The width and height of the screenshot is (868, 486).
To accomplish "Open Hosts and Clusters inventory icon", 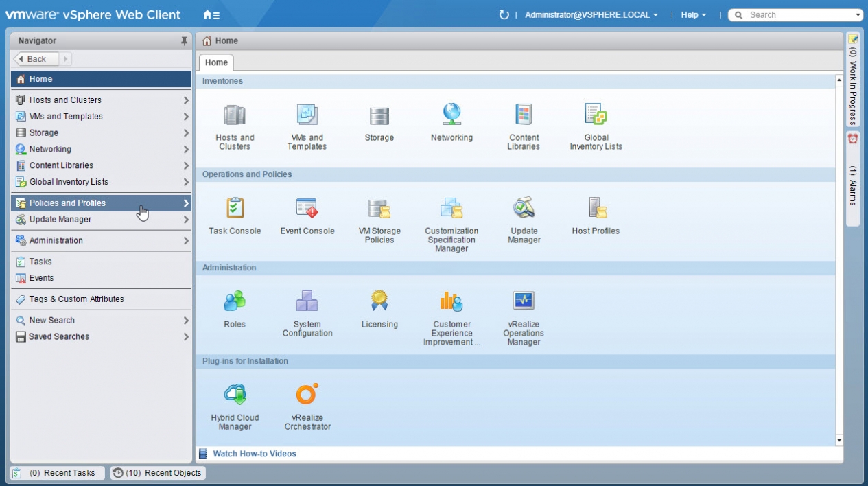I will [x=235, y=115].
